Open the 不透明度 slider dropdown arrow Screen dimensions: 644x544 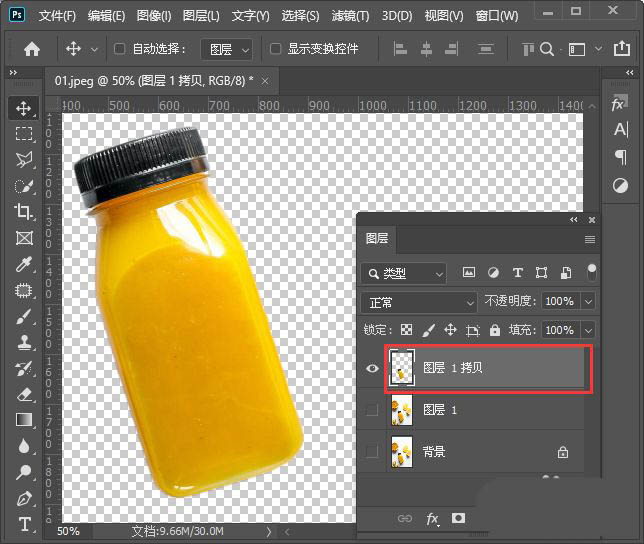coord(588,302)
